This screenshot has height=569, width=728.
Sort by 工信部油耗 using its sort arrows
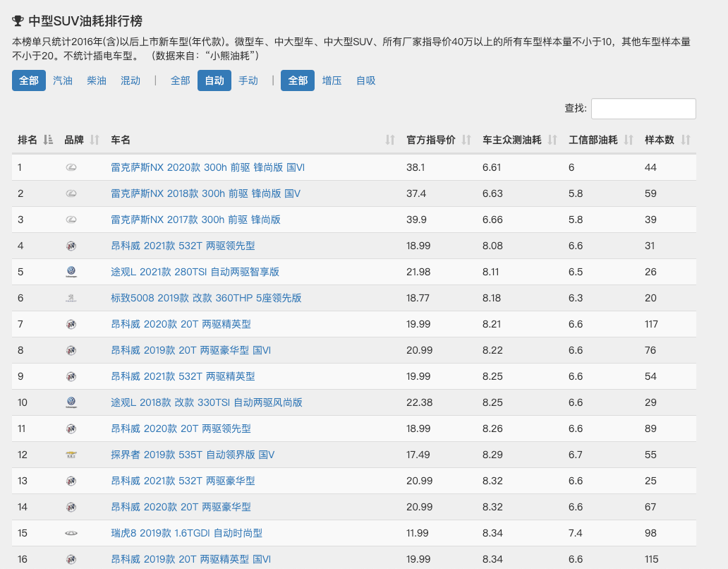629,140
